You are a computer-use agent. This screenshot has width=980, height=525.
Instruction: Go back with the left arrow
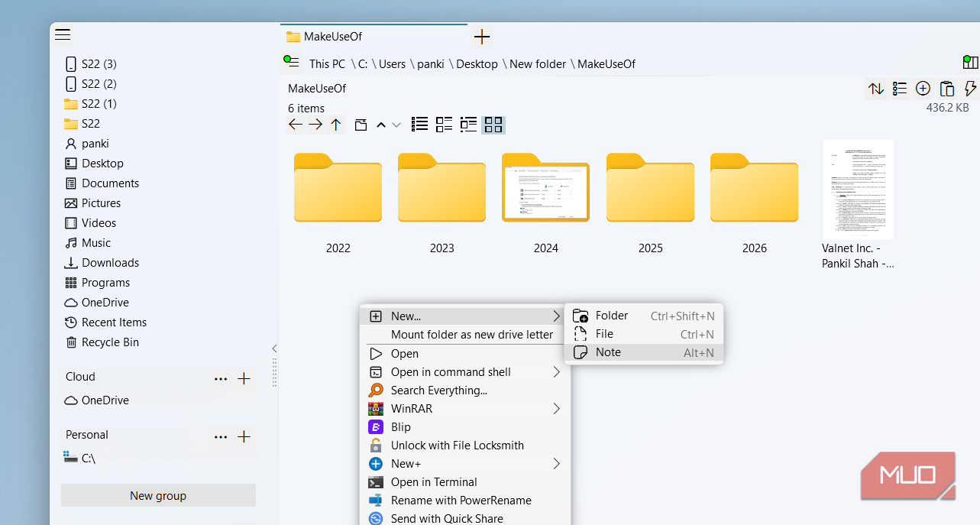point(296,125)
